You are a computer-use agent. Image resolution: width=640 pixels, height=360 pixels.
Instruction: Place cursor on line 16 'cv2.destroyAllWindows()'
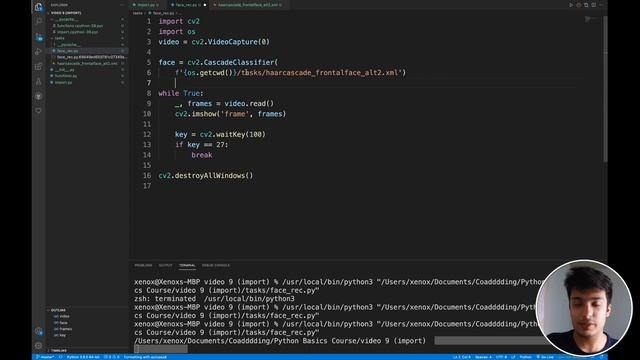click(x=206, y=176)
